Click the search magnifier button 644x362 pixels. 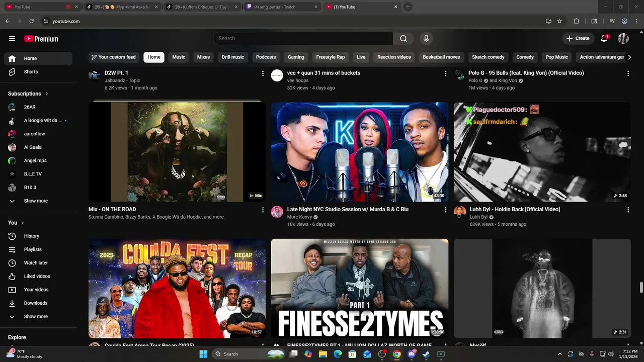pyautogui.click(x=404, y=39)
